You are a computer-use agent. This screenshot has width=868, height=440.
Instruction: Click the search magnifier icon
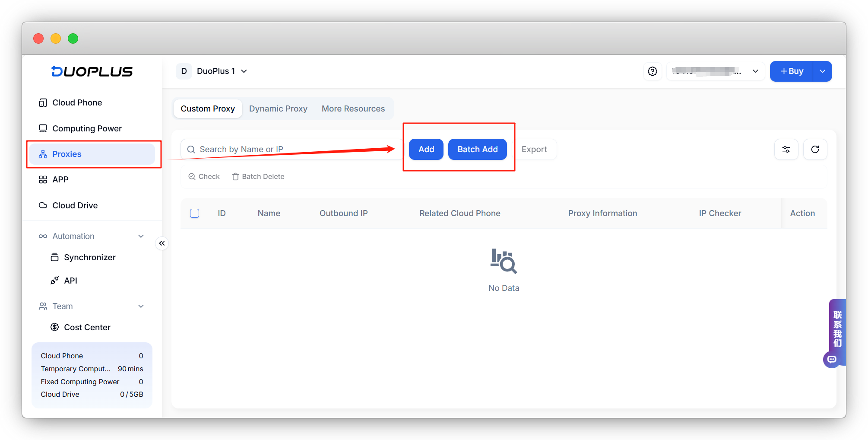click(191, 149)
